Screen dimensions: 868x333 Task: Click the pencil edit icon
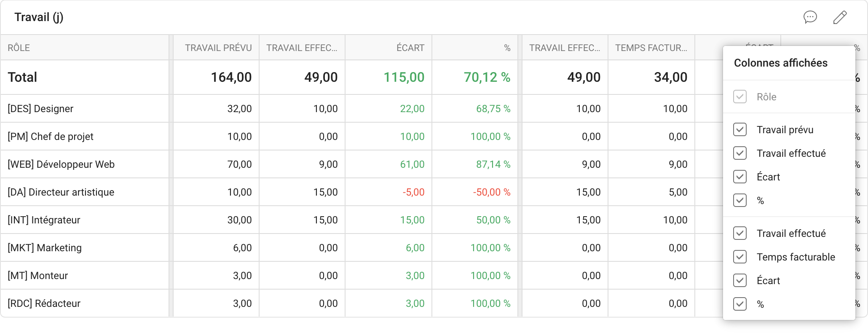click(840, 17)
